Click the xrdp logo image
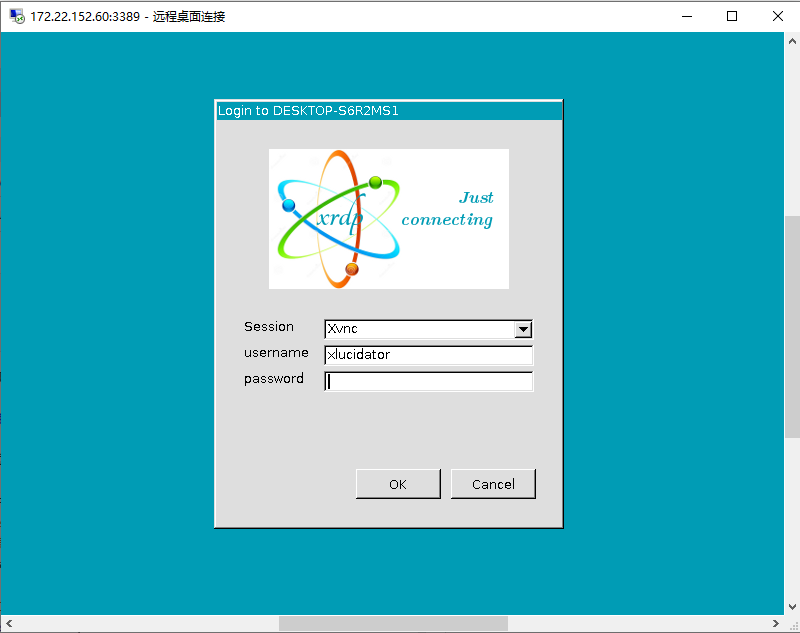Screen dimensions: 800x633 click(389, 219)
